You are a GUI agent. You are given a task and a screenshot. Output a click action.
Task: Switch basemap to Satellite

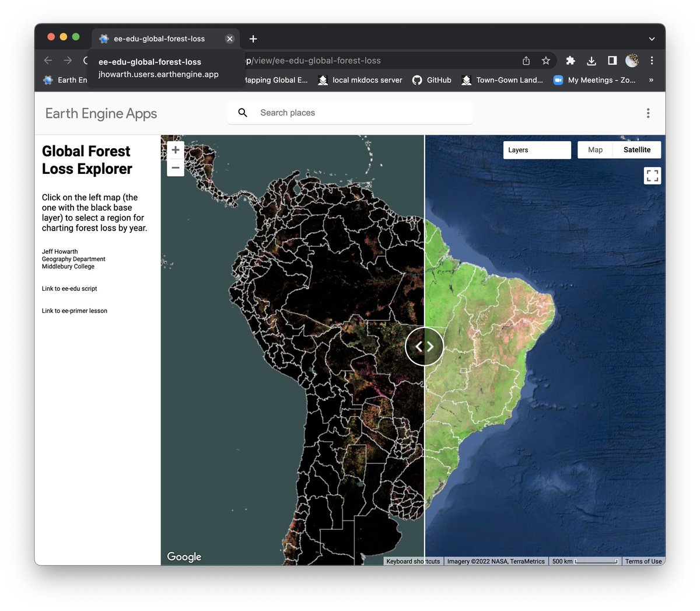click(637, 150)
